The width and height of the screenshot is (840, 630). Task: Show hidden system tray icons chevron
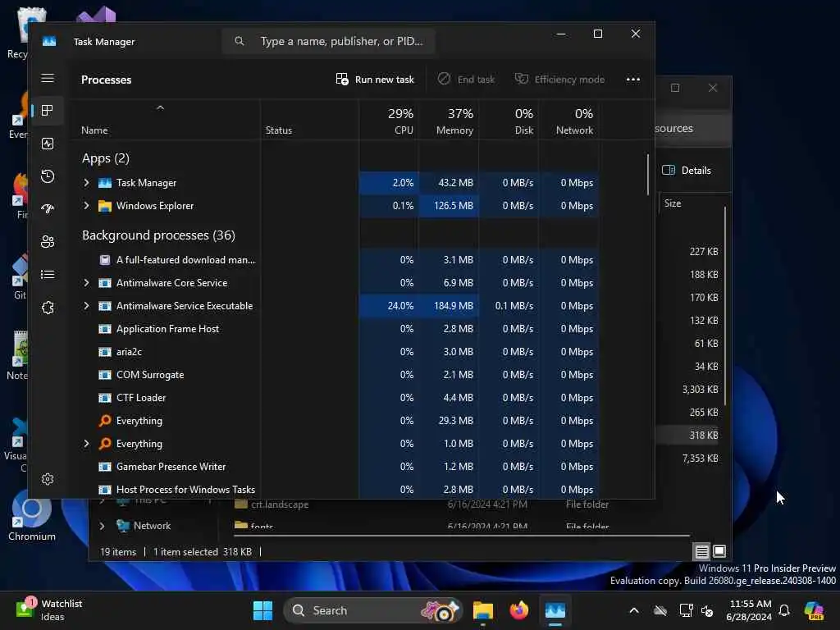point(634,610)
